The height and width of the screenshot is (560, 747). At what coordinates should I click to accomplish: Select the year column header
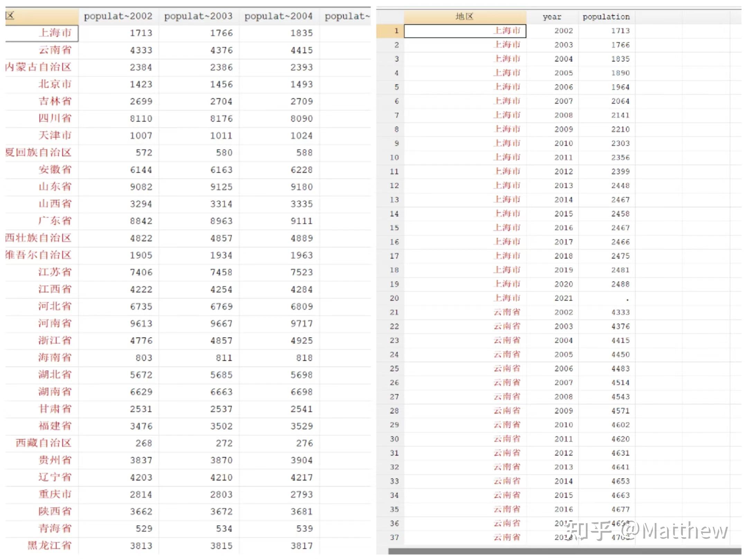[552, 17]
